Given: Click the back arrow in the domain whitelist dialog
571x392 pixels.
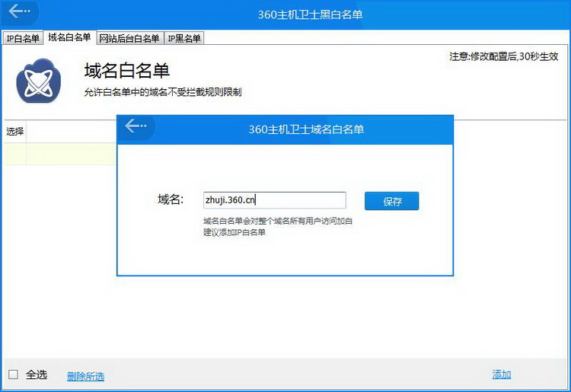Looking at the screenshot, I should click(136, 126).
